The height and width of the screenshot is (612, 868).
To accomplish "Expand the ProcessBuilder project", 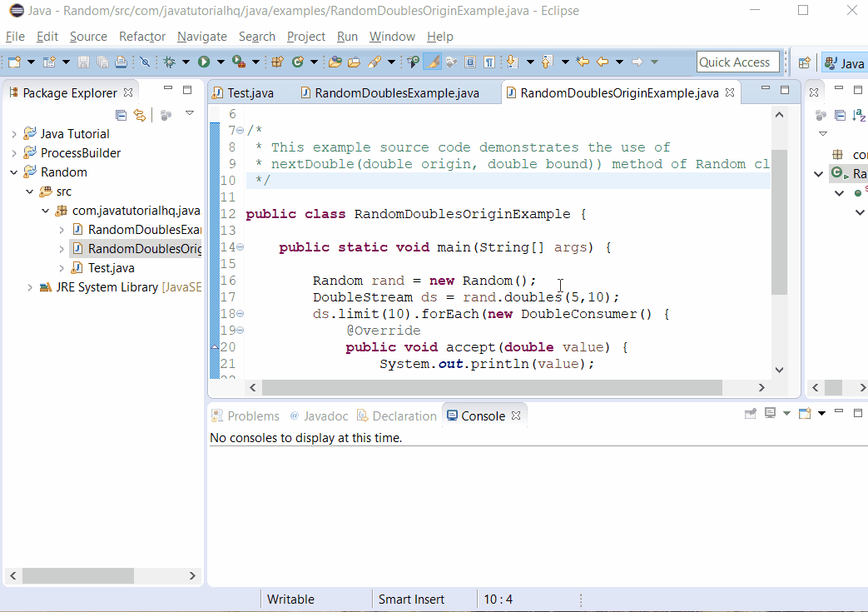I will [x=14, y=153].
